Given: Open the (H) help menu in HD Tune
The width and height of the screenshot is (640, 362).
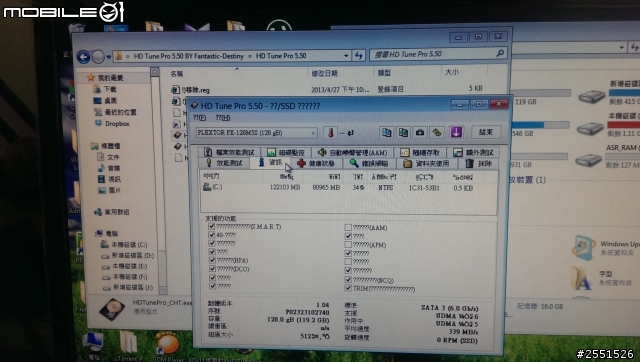Looking at the screenshot, I should [x=223, y=118].
